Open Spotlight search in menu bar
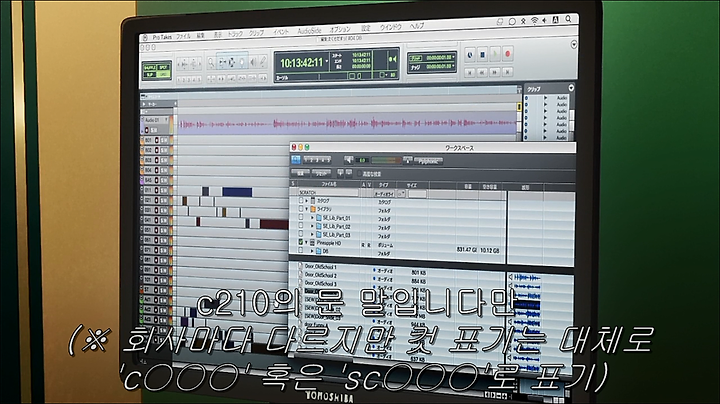Viewport: 720px width, 404px height. 568,19
